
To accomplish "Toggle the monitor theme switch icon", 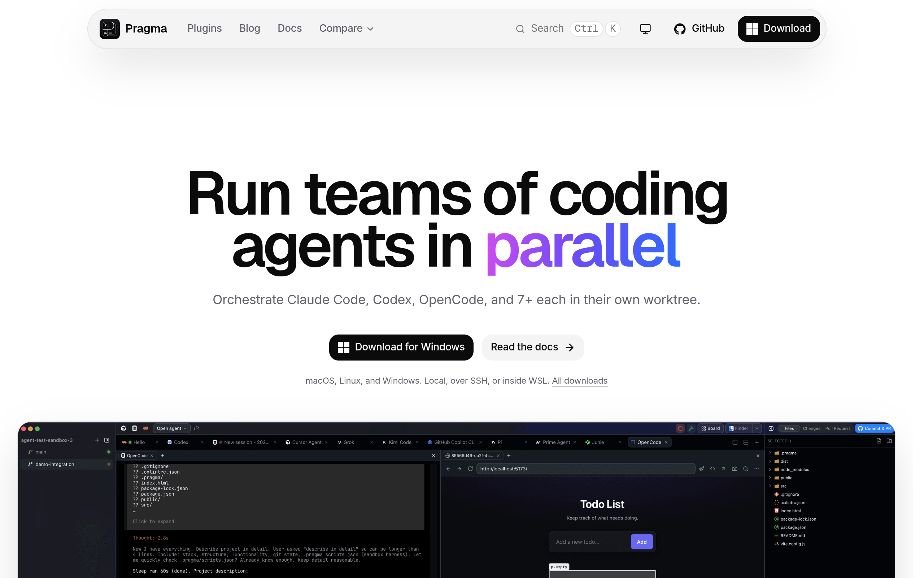I will pos(645,29).
